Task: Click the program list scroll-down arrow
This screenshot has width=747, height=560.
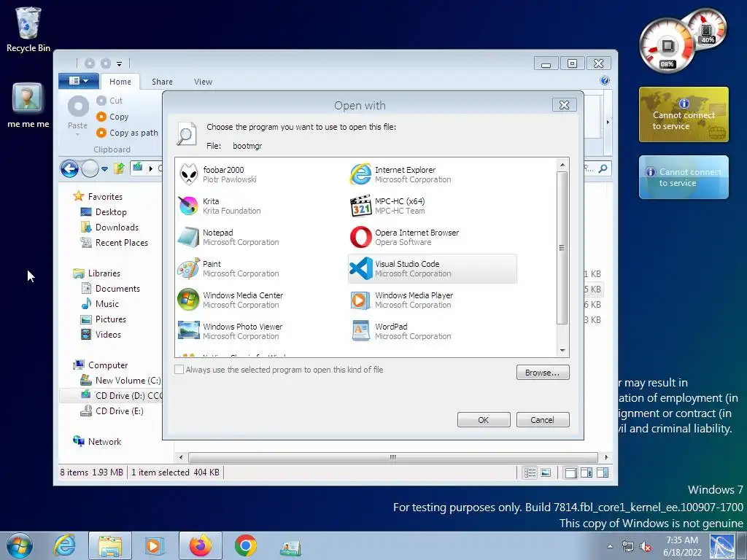Action: (x=562, y=351)
